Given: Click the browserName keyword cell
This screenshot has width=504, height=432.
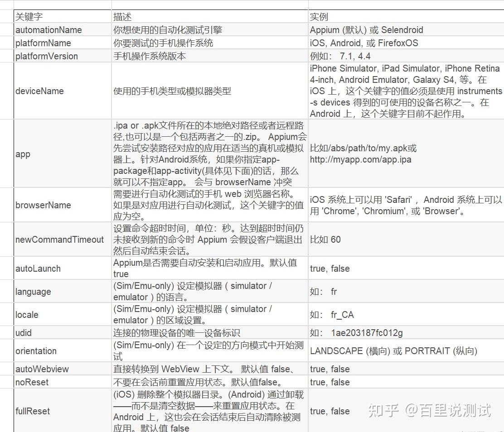Looking at the screenshot, I should (x=63, y=205).
